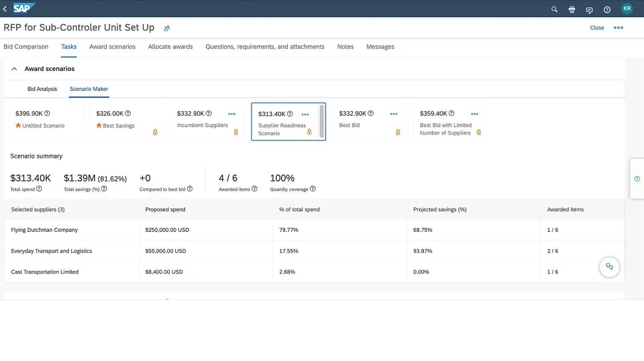
Task: Open the floating chat assistant button
Action: tap(609, 267)
